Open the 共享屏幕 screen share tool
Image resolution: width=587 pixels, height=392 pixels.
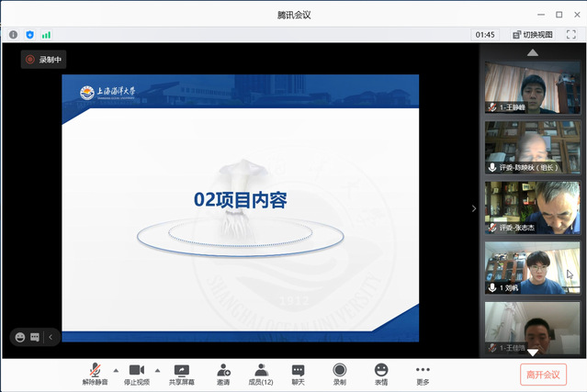(182, 374)
